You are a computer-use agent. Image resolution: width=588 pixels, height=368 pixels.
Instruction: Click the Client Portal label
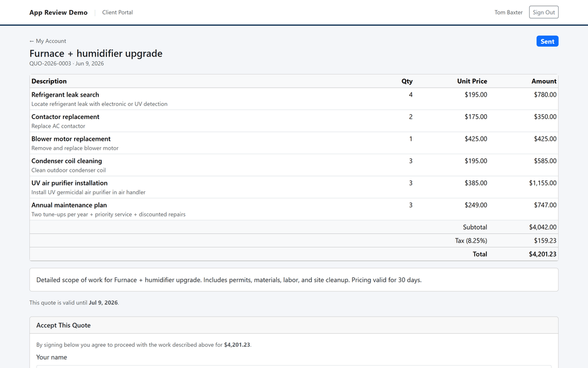coord(118,12)
